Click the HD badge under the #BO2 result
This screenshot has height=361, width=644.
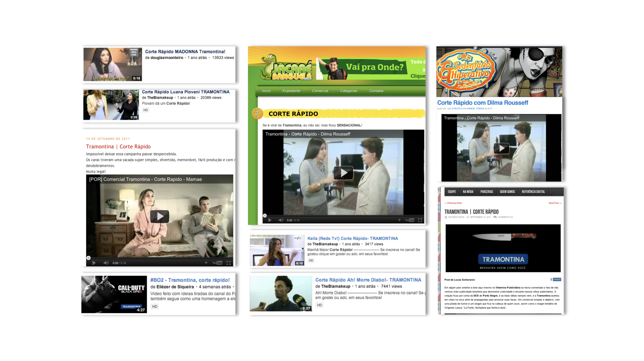[x=155, y=307]
